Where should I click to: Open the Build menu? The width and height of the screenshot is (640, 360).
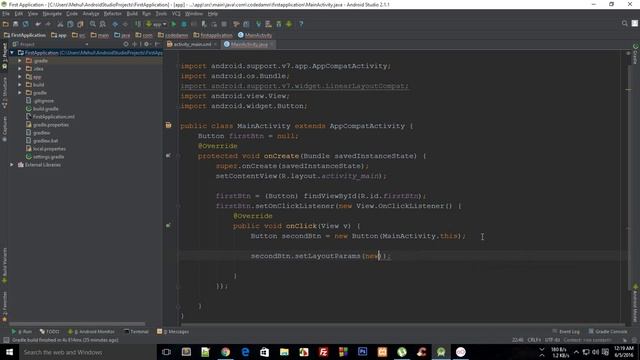(x=132, y=13)
